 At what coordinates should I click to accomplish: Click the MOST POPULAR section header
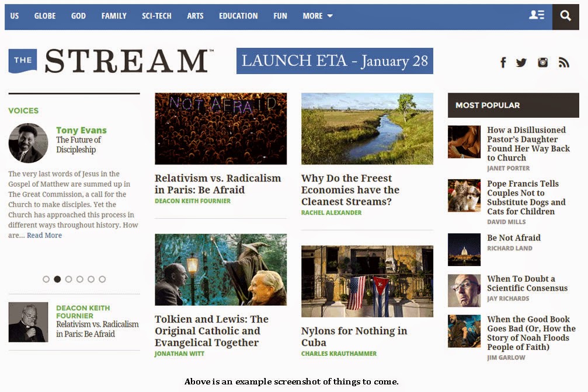(x=513, y=106)
